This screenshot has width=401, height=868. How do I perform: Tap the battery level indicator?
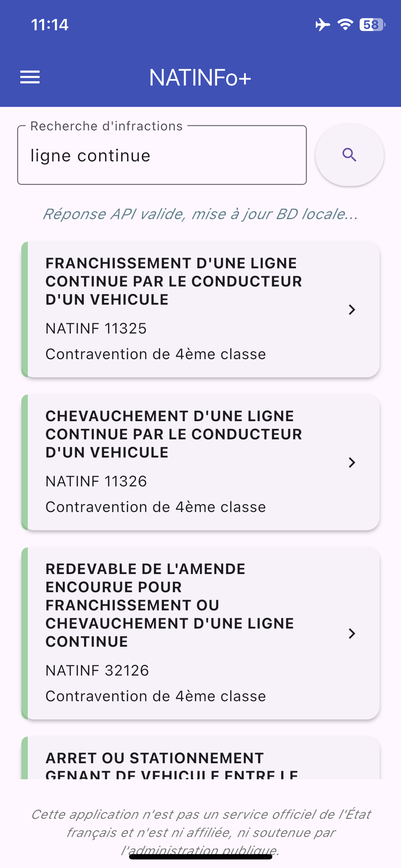(x=372, y=25)
